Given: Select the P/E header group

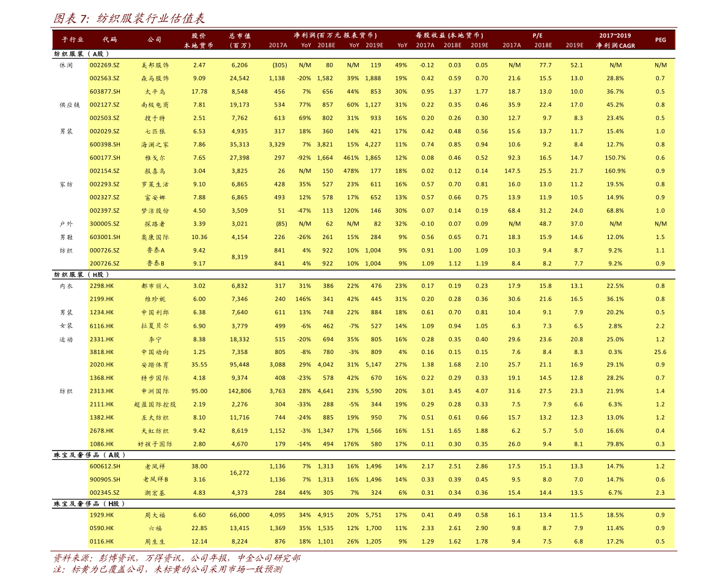Looking at the screenshot, I should [537, 35].
